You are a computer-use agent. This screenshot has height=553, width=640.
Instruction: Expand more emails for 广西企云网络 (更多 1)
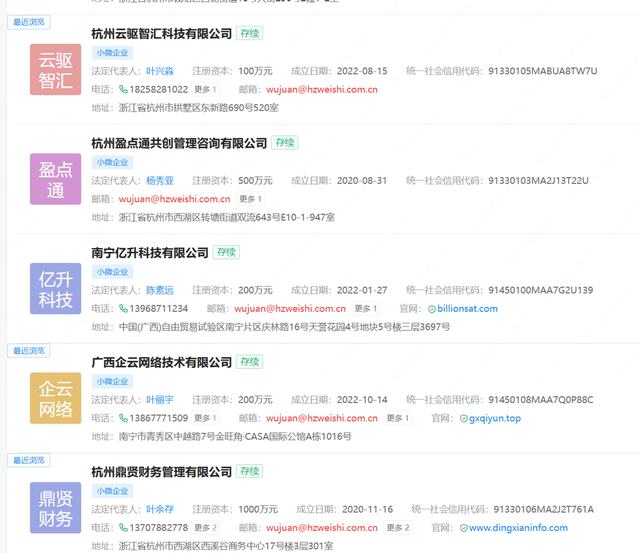[398, 418]
